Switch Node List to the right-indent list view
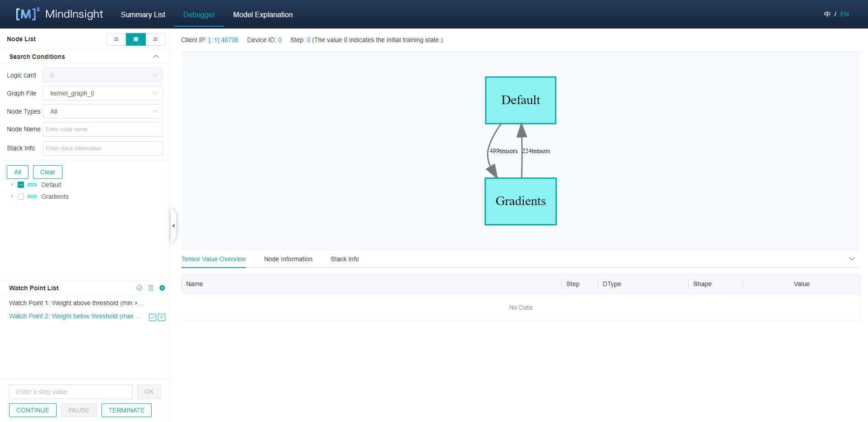Image resolution: width=868 pixels, height=422 pixels. click(155, 39)
